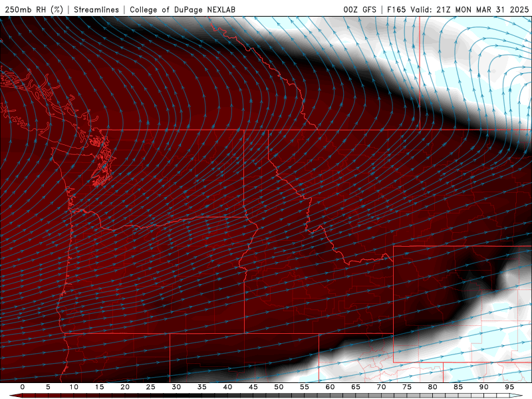Viewport: 532px width, 399px height.
Task: Click the "80" value on the color scale
Action: [433, 387]
